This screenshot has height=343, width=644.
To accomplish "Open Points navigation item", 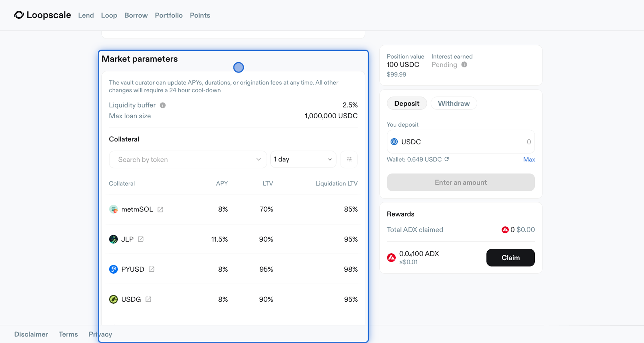I will click(x=200, y=15).
